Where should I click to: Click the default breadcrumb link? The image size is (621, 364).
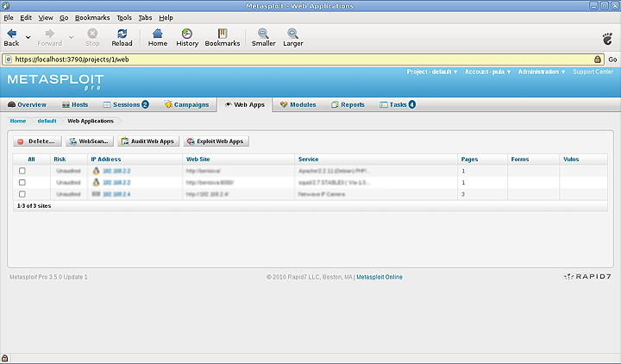pyautogui.click(x=47, y=121)
